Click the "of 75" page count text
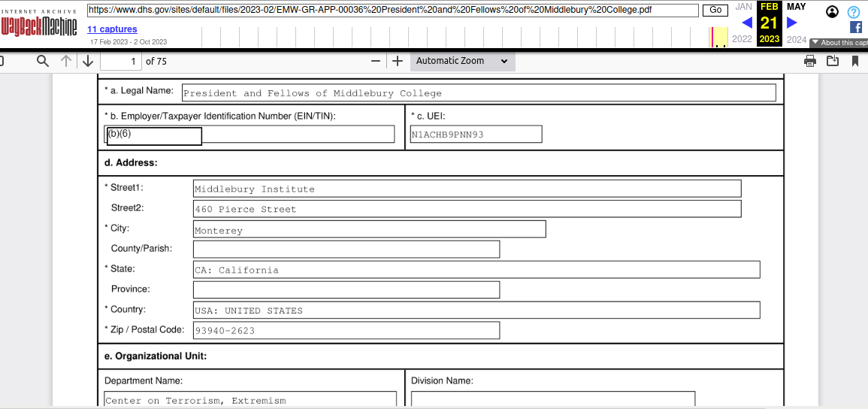This screenshot has height=409, width=868. coord(156,62)
